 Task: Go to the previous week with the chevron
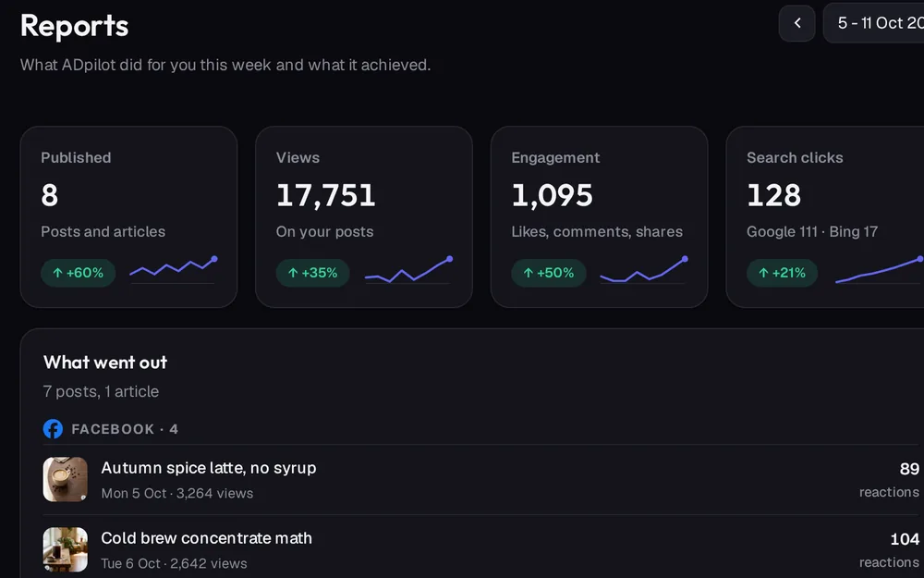[x=796, y=23]
